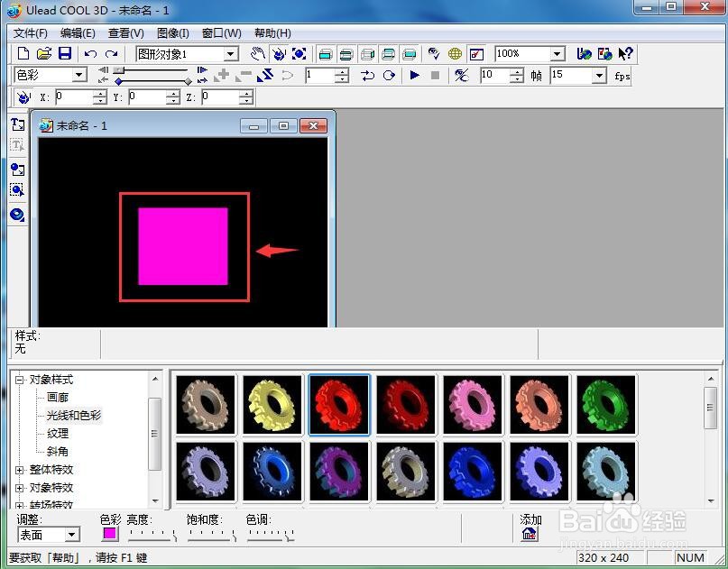Click the Insert geometric object icon
Viewport: 728px width, 569px height.
click(x=18, y=215)
